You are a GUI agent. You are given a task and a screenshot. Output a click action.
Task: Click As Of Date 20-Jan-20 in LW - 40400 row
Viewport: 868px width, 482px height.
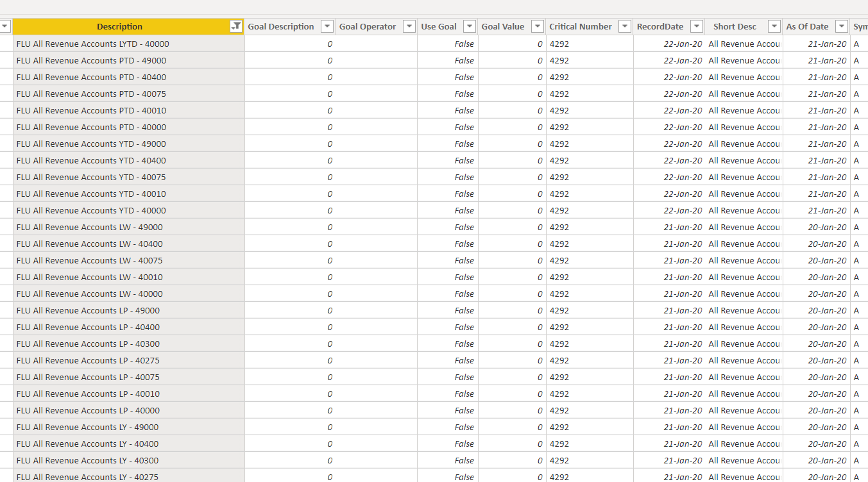pyautogui.click(x=816, y=244)
